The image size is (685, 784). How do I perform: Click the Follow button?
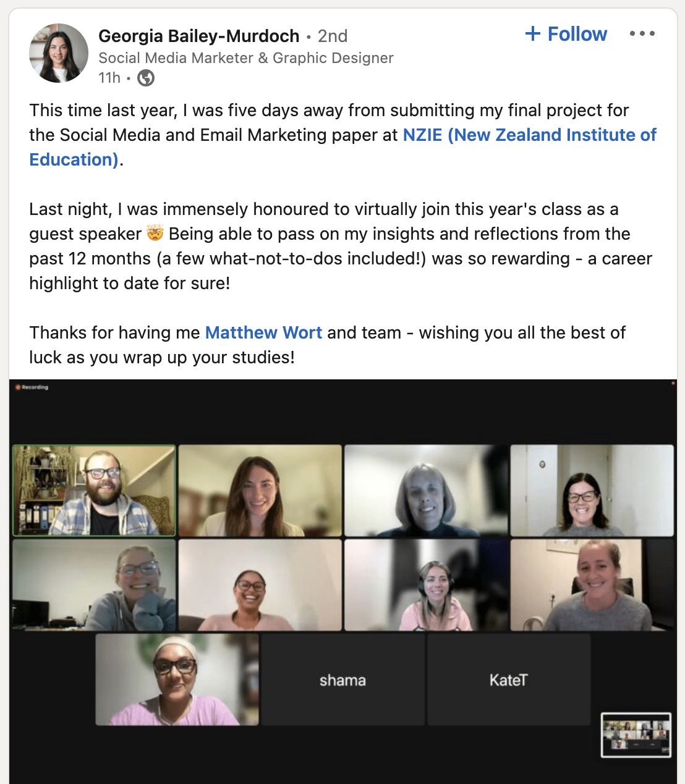coord(566,34)
